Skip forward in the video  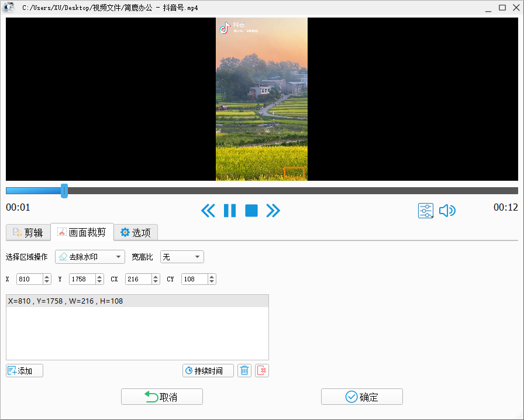(x=273, y=211)
